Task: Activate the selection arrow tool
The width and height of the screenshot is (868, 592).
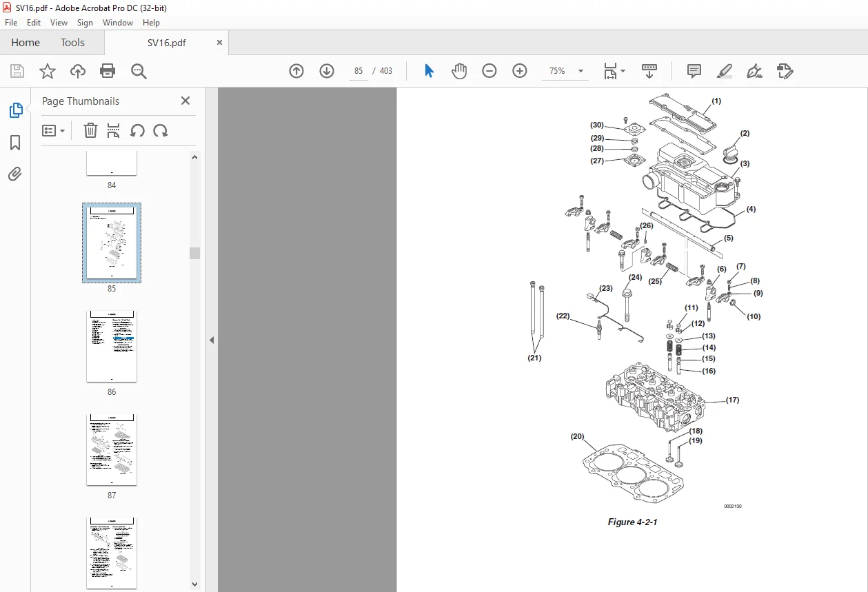Action: click(x=429, y=71)
